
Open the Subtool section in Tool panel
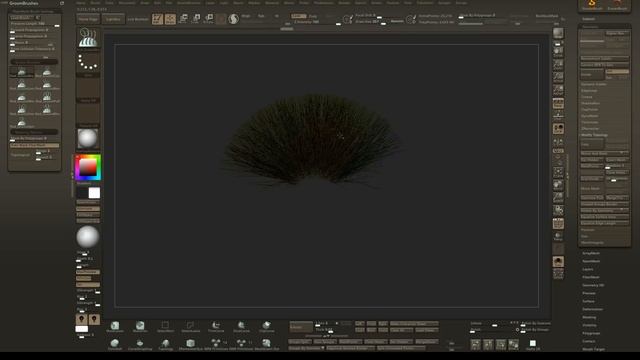point(589,19)
